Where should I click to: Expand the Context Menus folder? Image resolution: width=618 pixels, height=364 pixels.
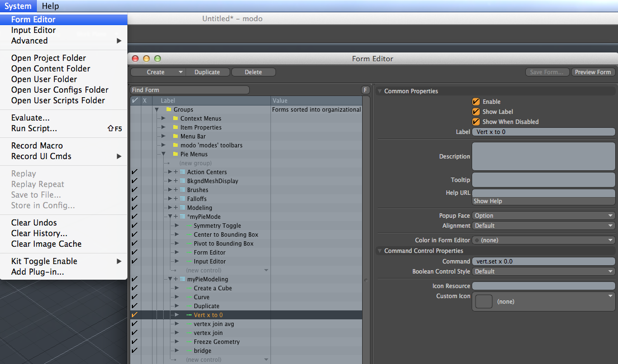point(163,118)
